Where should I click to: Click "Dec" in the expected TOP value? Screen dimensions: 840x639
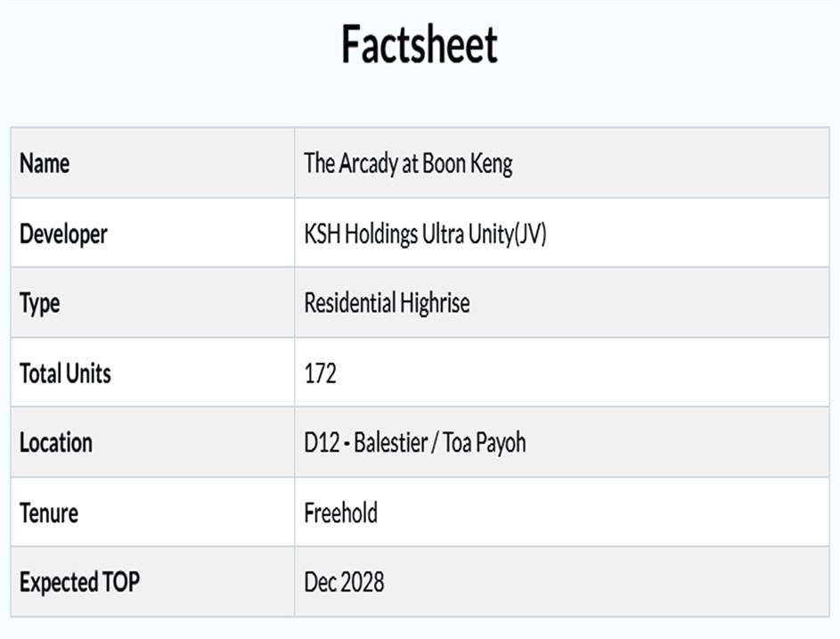click(320, 583)
